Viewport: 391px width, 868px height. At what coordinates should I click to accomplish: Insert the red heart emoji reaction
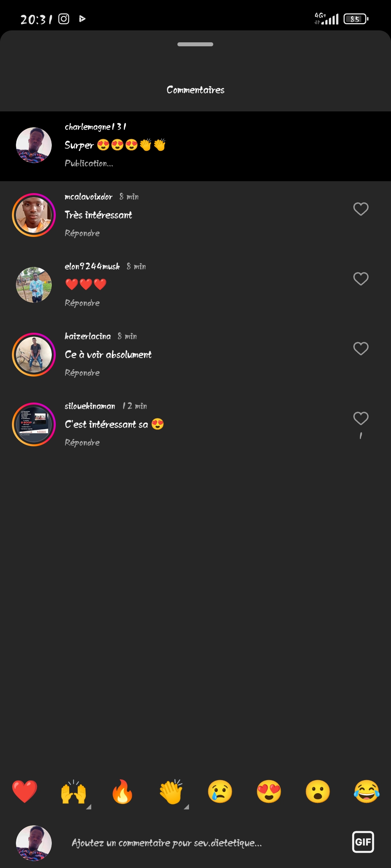[25, 791]
